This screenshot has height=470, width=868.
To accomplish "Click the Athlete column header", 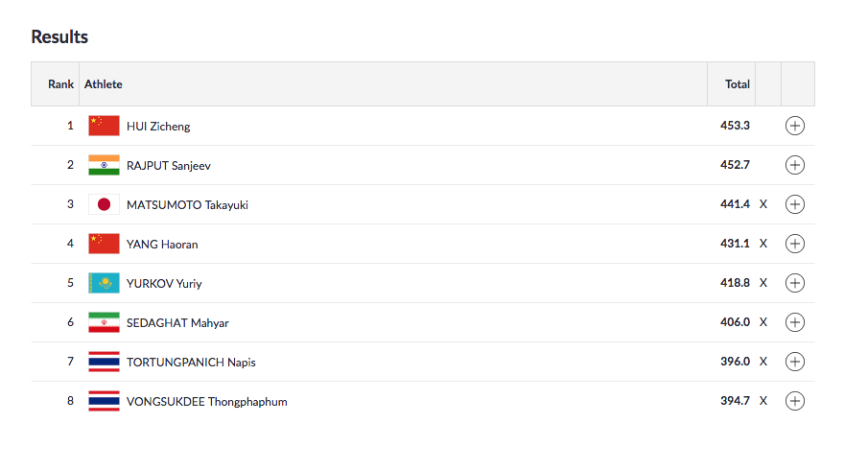I will [x=104, y=84].
